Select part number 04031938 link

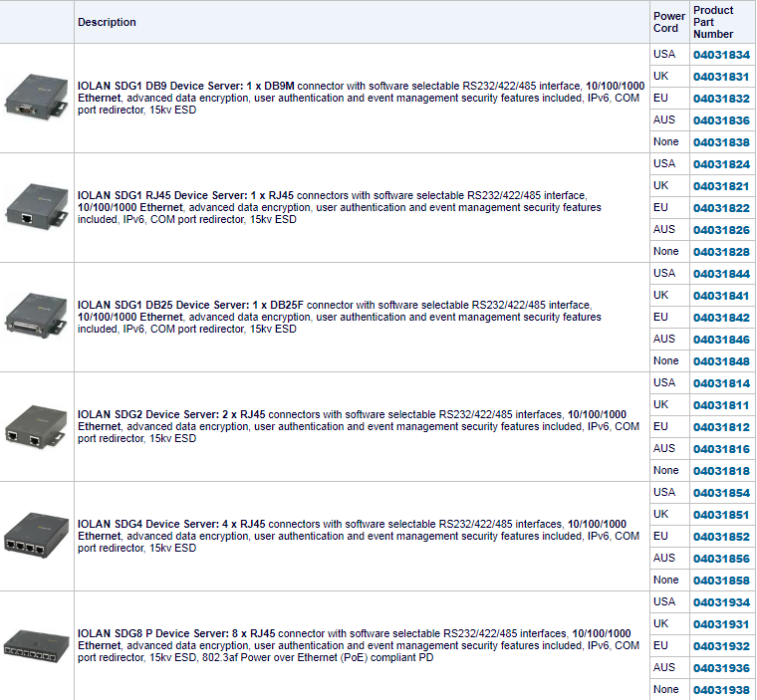(x=721, y=690)
